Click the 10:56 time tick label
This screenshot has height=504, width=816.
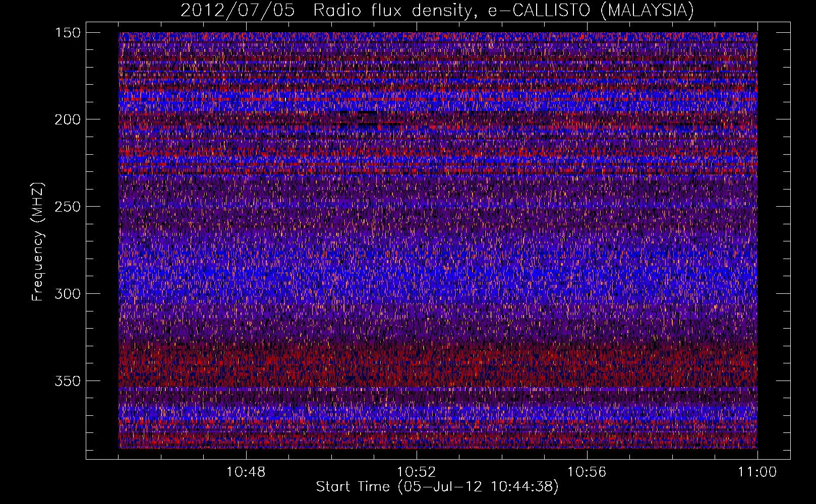(587, 472)
